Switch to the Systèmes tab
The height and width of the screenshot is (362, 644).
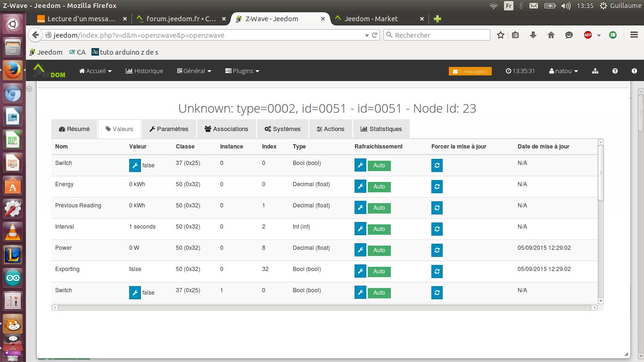[282, 129]
